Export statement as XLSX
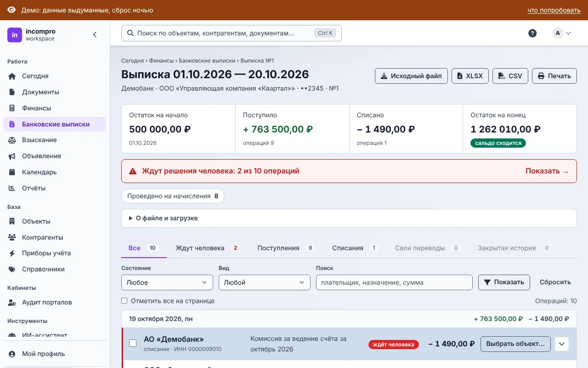Screen dimensions: 588x368 470,76
